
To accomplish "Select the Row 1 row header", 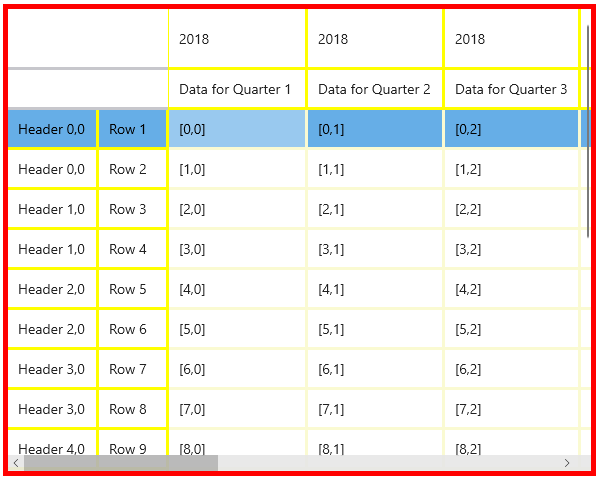I will pos(131,129).
